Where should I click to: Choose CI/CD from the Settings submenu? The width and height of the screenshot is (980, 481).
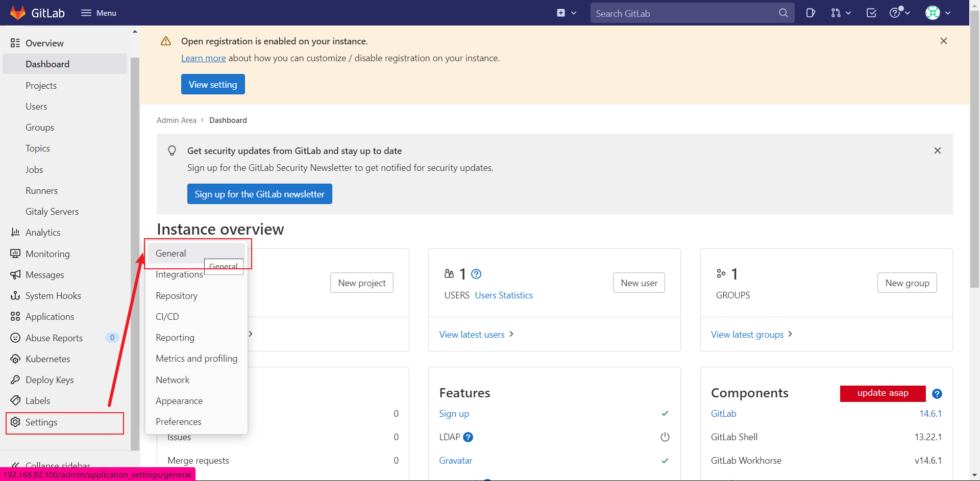point(167,317)
